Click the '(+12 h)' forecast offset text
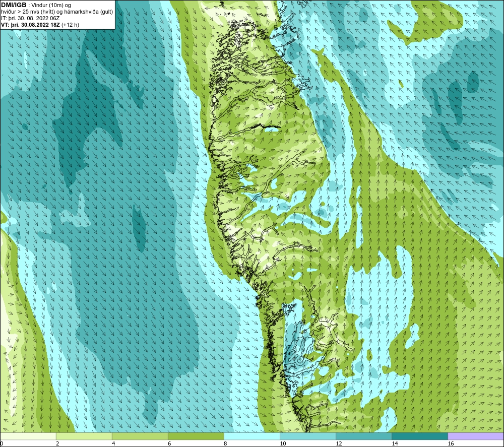Image resolution: width=504 pixels, height=447 pixels. click(70, 25)
